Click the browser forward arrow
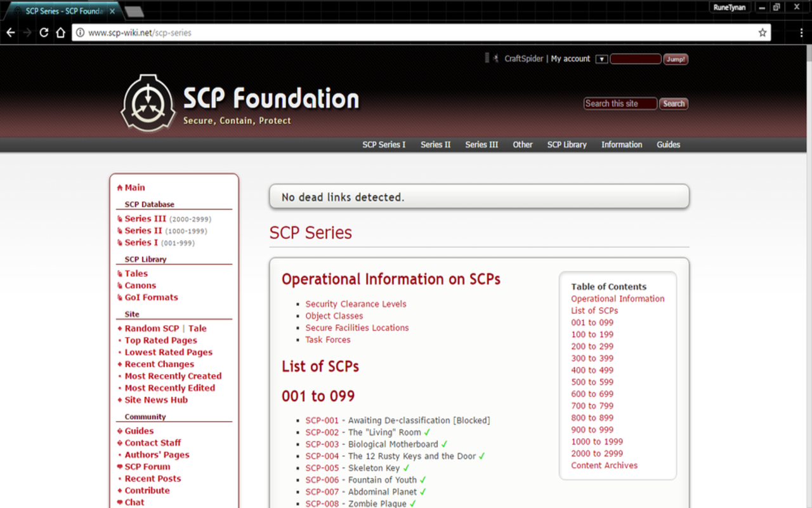The image size is (812, 508). point(27,32)
